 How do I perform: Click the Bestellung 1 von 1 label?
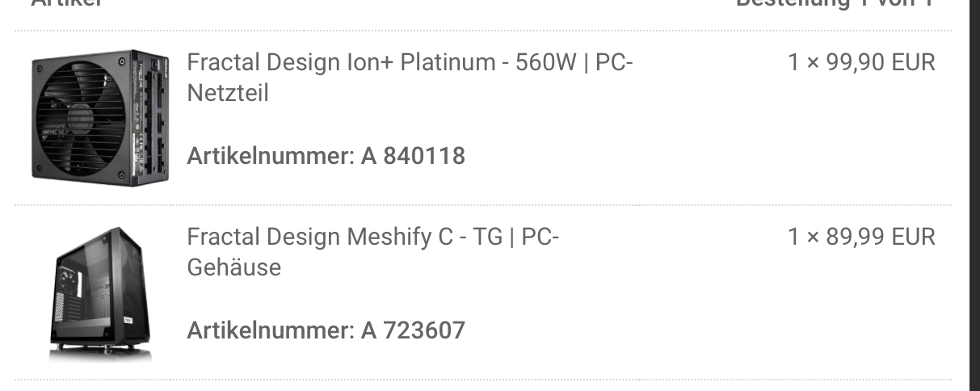pyautogui.click(x=835, y=3)
